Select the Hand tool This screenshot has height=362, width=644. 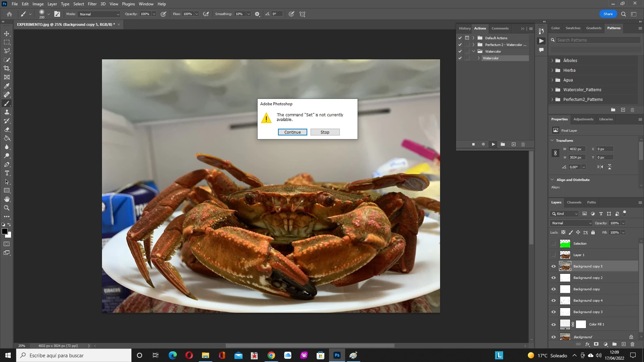pos(7,199)
